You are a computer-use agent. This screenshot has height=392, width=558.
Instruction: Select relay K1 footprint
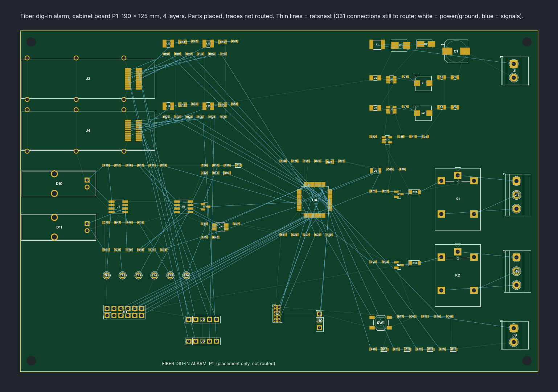(x=458, y=199)
